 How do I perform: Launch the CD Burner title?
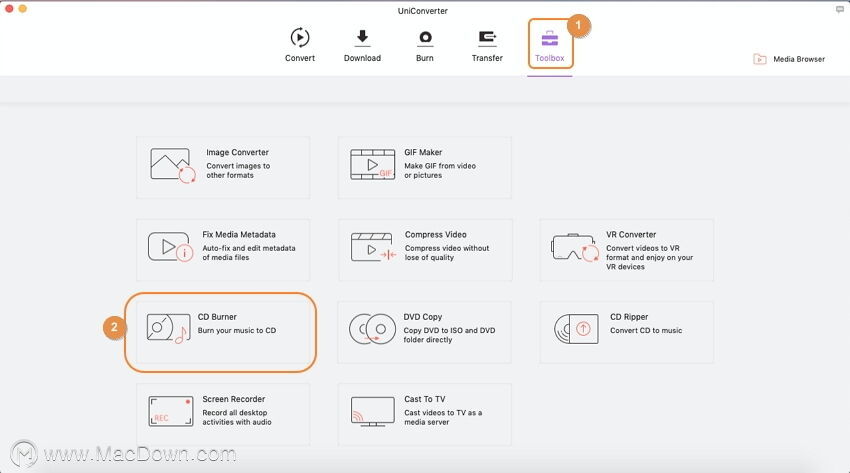217,317
